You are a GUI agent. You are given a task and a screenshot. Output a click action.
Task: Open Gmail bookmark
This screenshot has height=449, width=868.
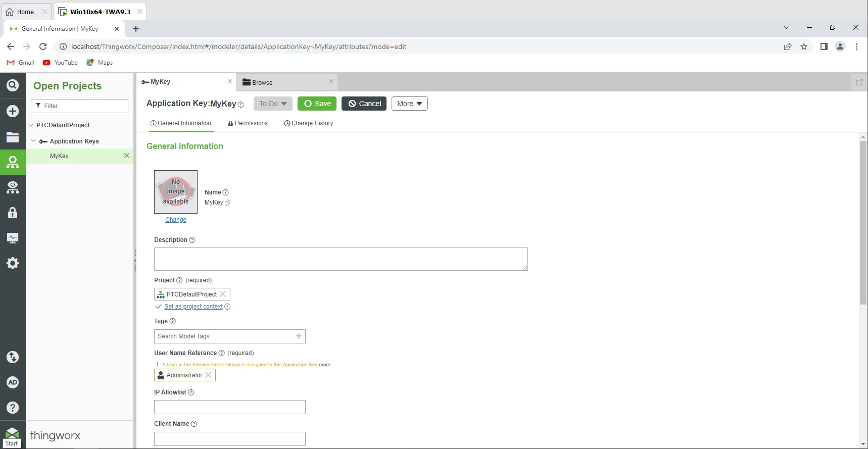21,63
